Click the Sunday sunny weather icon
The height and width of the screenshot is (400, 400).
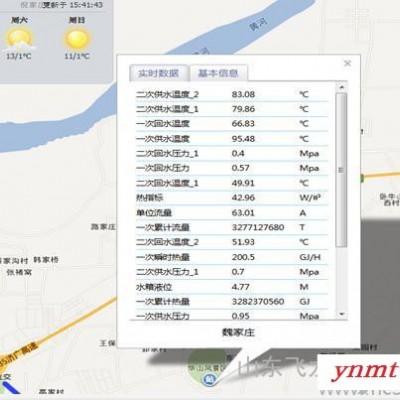pos(77,39)
